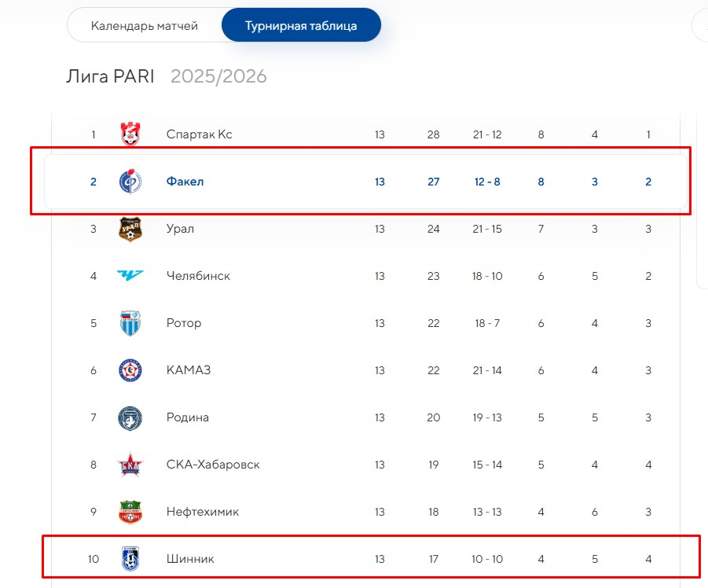Click the Урал club logo
Screen dimensions: 708x588
[x=130, y=229]
